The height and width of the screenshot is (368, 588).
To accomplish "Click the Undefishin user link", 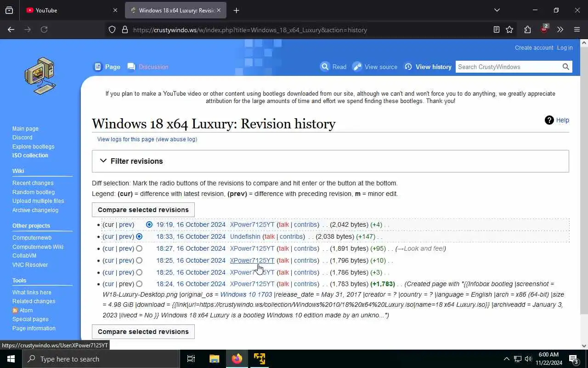I will pyautogui.click(x=245, y=236).
